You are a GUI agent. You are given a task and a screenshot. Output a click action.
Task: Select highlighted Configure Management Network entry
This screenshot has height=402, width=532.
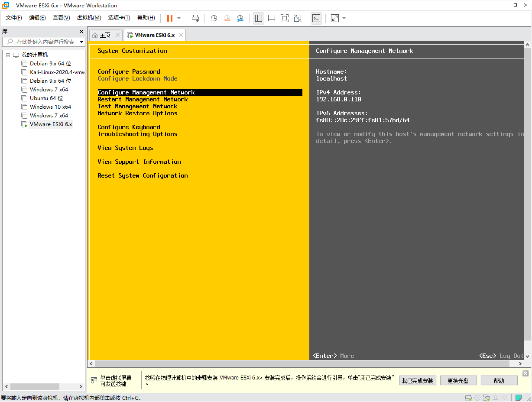(x=200, y=92)
